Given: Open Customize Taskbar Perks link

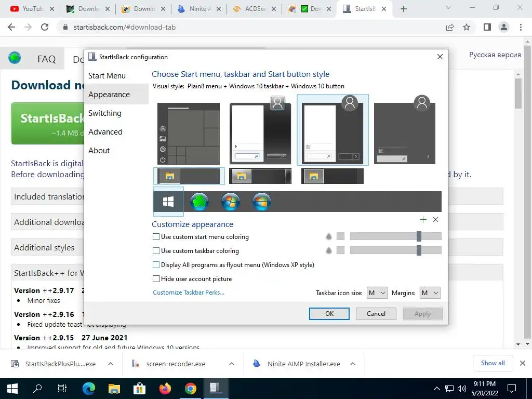Looking at the screenshot, I should [x=188, y=292].
